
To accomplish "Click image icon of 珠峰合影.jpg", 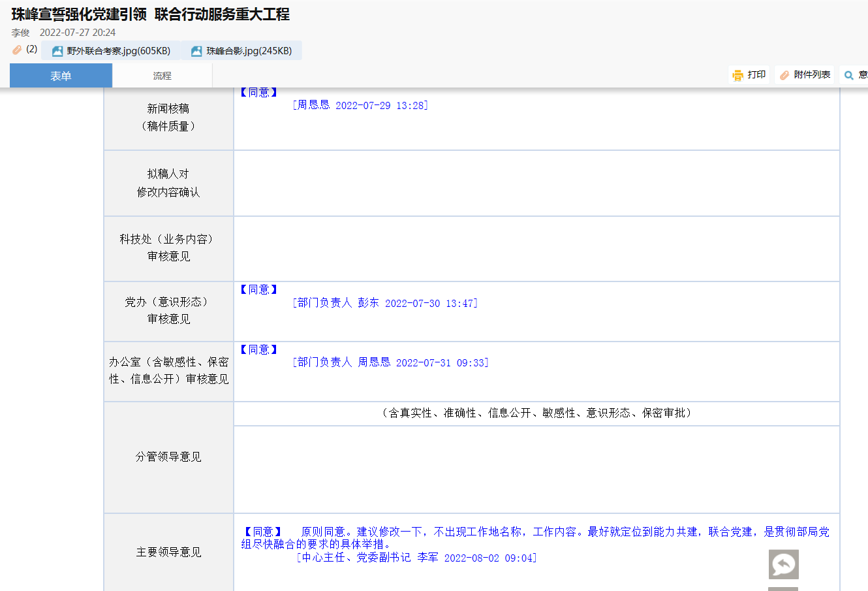I will coord(196,51).
